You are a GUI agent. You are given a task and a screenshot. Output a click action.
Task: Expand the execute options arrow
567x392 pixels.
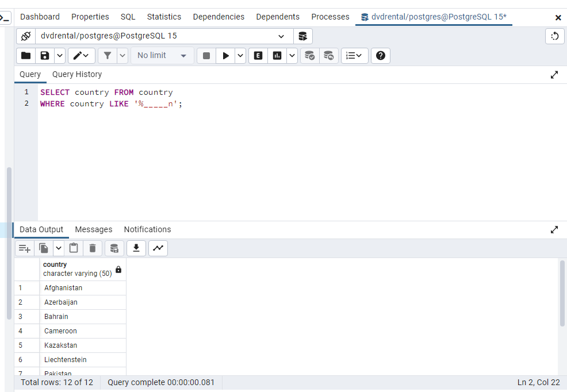point(240,56)
